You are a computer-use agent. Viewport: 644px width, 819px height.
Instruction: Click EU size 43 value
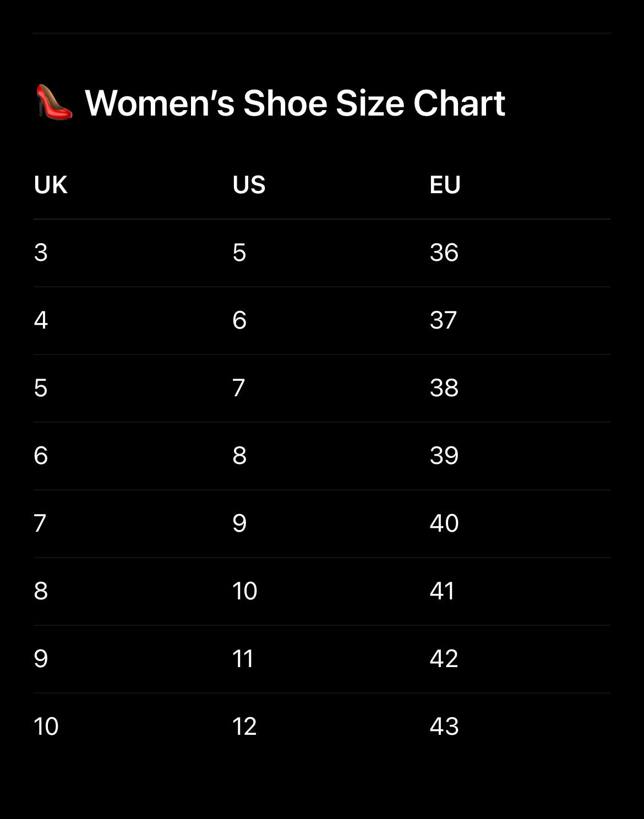click(x=444, y=727)
